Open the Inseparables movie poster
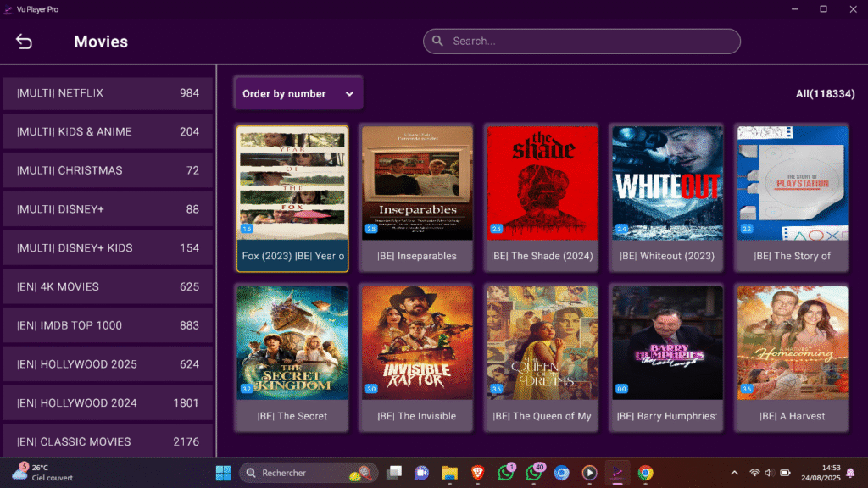 click(x=417, y=183)
